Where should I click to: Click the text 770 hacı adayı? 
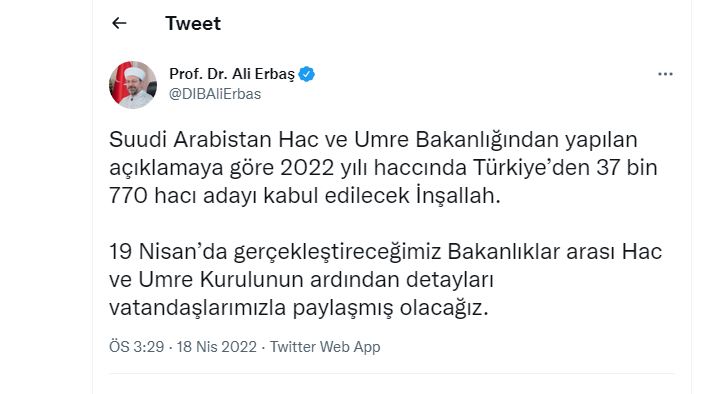(x=183, y=196)
